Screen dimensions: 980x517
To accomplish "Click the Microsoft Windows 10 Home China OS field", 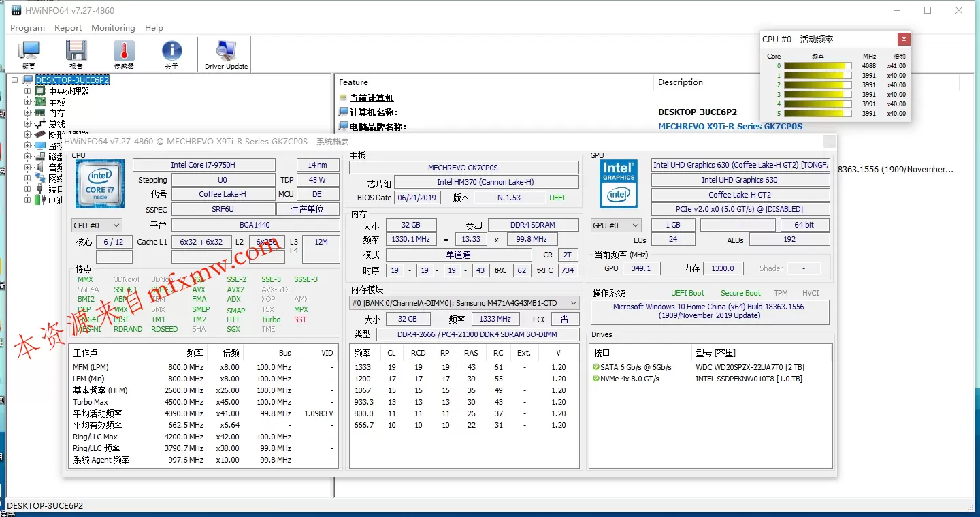I will coord(710,311).
